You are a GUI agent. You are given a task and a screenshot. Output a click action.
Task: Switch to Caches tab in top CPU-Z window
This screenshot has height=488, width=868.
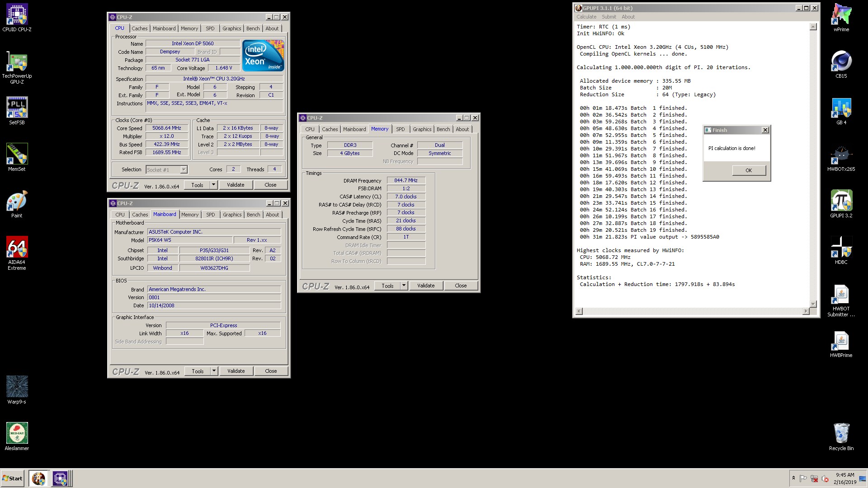coord(139,28)
